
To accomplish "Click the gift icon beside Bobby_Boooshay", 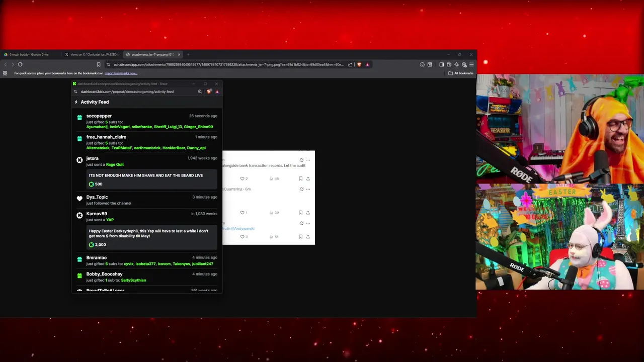I will [x=79, y=276].
